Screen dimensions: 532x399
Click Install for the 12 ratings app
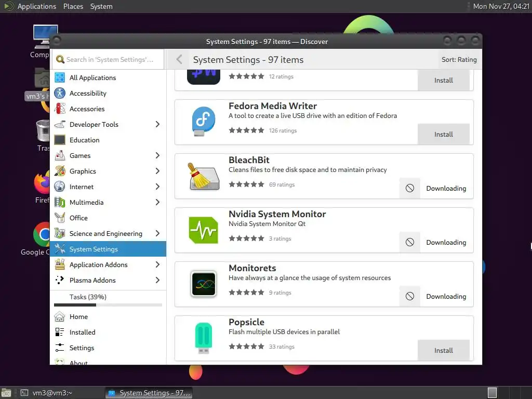pyautogui.click(x=444, y=81)
